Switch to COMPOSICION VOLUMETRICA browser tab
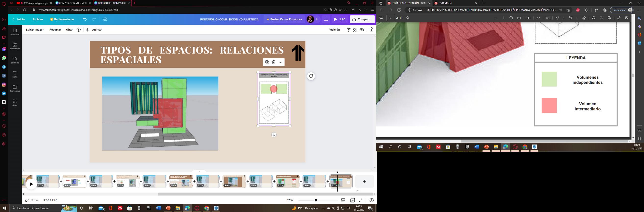 73,3
